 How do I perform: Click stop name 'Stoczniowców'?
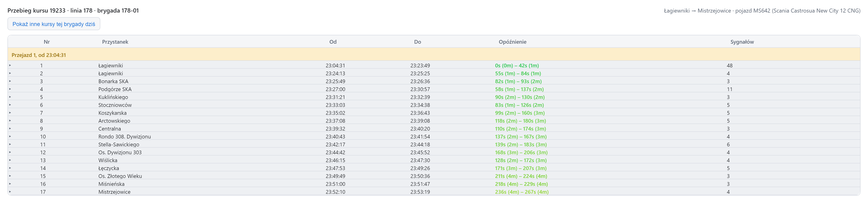click(x=115, y=105)
